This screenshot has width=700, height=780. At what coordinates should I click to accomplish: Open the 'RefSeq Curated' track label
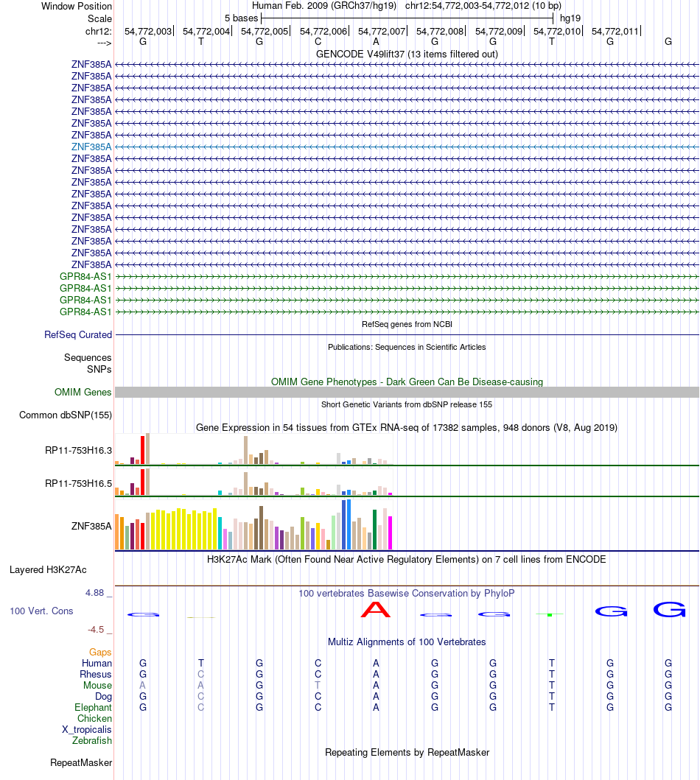[x=78, y=335]
